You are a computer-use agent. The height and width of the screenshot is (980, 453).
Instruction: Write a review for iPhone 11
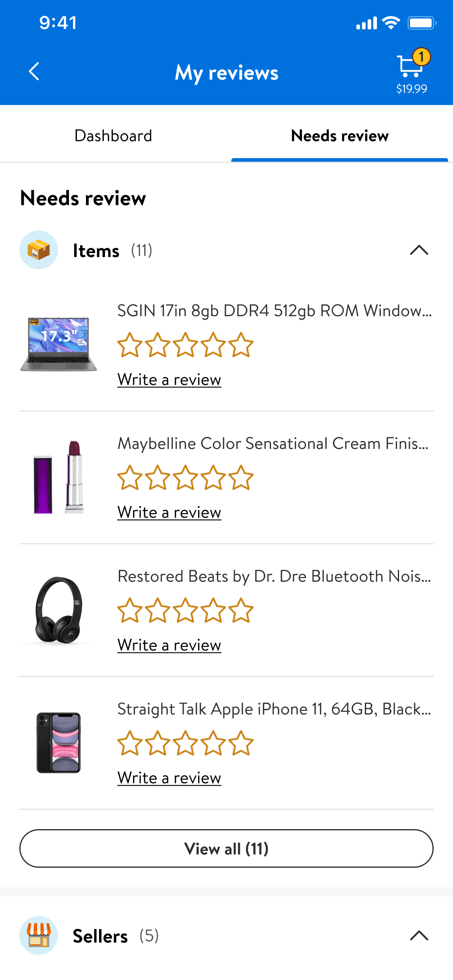point(169,778)
